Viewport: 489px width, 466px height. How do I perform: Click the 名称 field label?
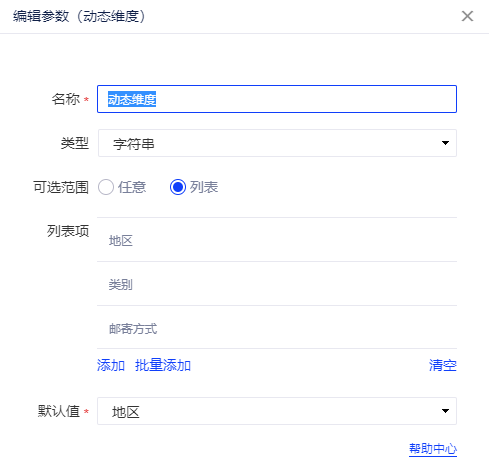tap(66, 99)
